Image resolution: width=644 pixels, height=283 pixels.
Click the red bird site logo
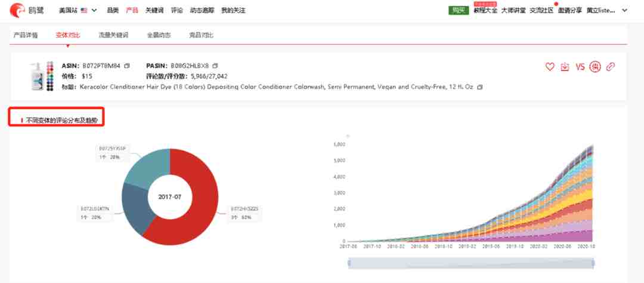click(x=17, y=10)
